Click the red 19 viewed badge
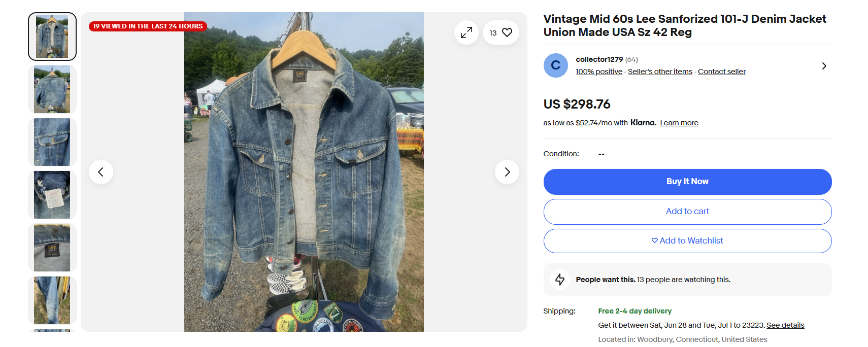Viewport: 868px width, 347px height. point(147,26)
